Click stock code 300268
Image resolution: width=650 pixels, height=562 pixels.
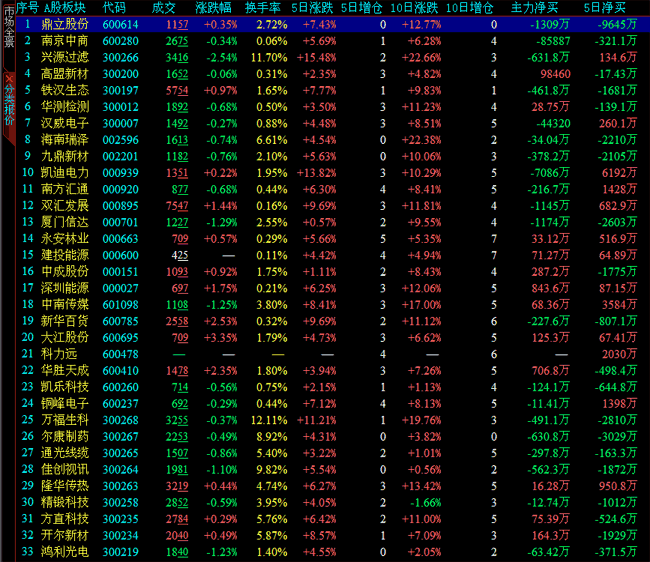120,420
